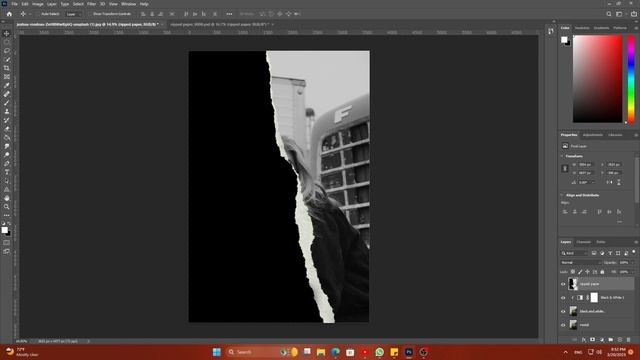640x360 pixels.
Task: Select the Eyedropper tool
Action: tap(7, 85)
